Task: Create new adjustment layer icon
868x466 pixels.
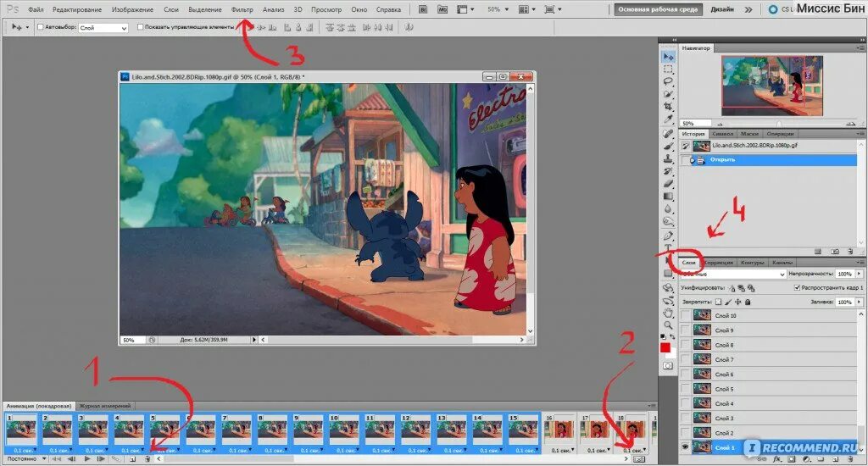Action: click(x=807, y=459)
